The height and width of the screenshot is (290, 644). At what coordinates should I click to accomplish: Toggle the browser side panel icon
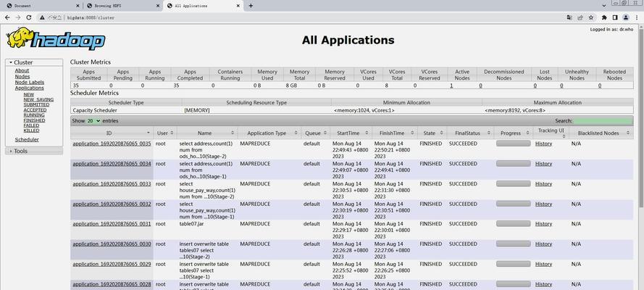pyautogui.click(x=615, y=17)
